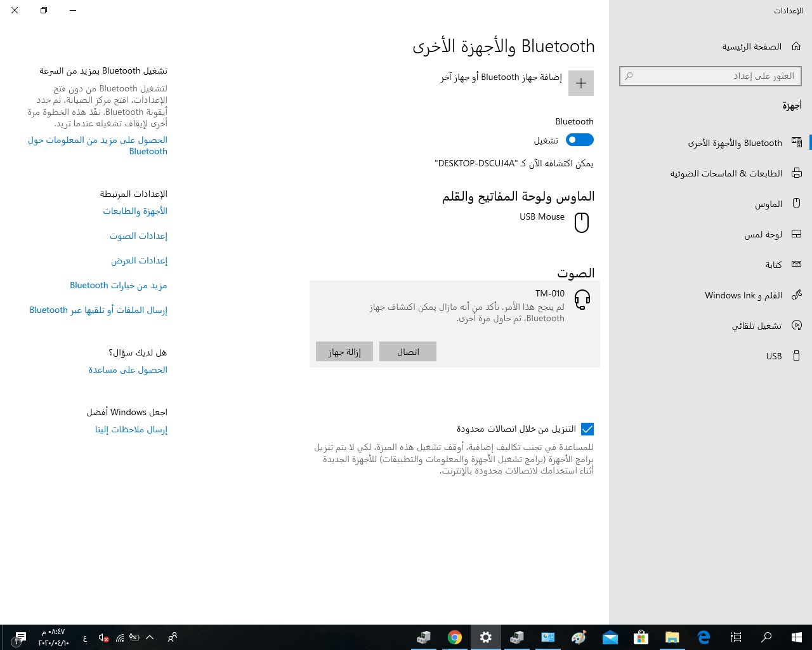Open the الأجهزة والطابعات link
This screenshot has height=650, width=812.
coord(135,211)
